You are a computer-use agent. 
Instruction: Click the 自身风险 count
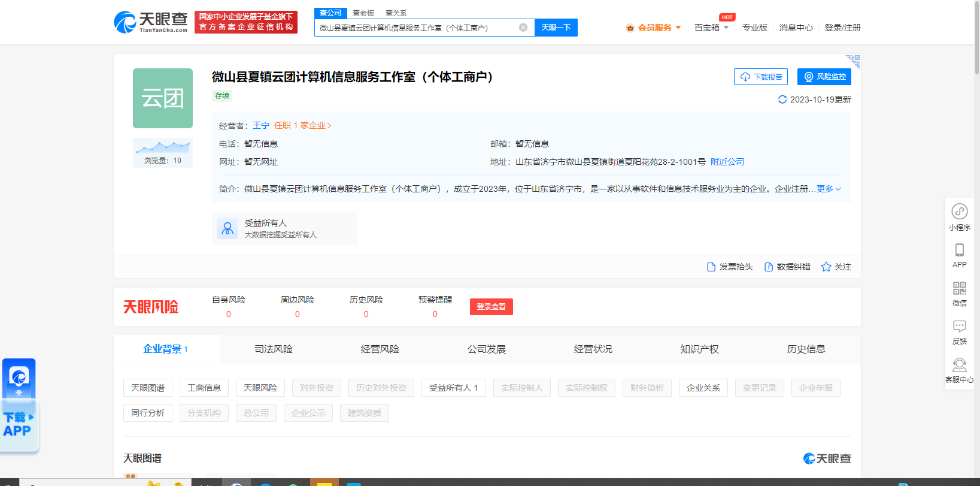[229, 314]
